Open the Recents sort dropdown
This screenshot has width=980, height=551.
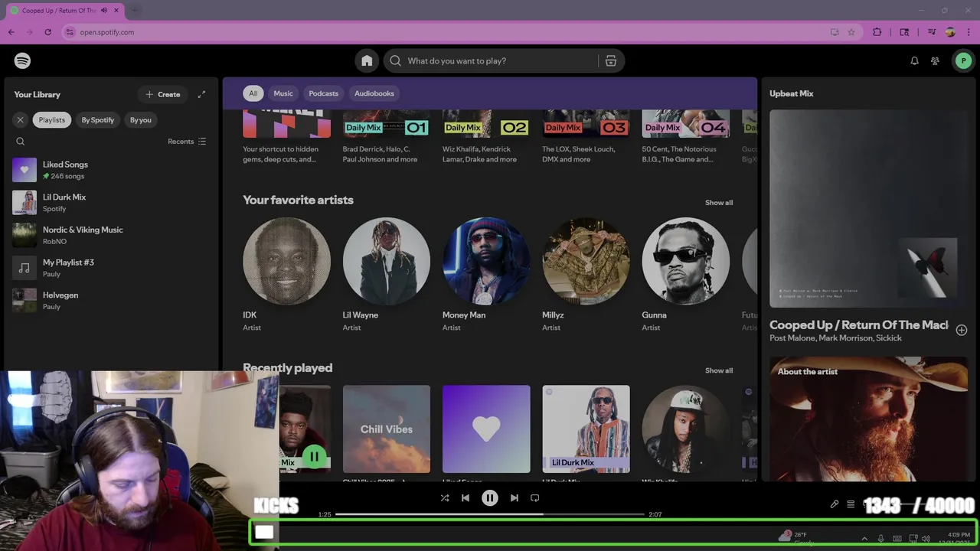(x=187, y=142)
